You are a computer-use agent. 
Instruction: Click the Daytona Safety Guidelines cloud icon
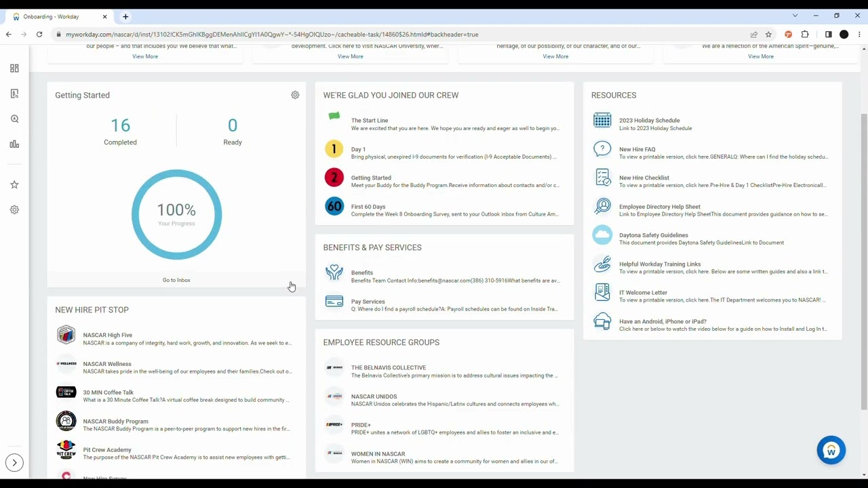tap(602, 235)
